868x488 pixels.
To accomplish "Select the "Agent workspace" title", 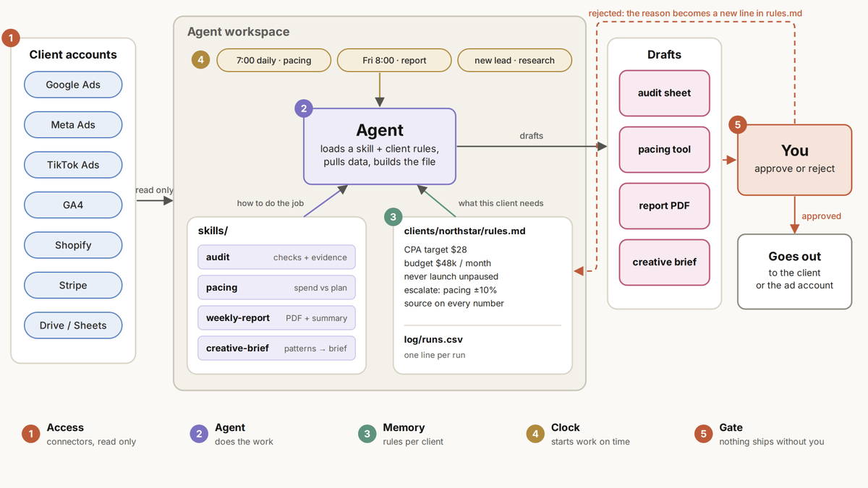I will tap(238, 32).
